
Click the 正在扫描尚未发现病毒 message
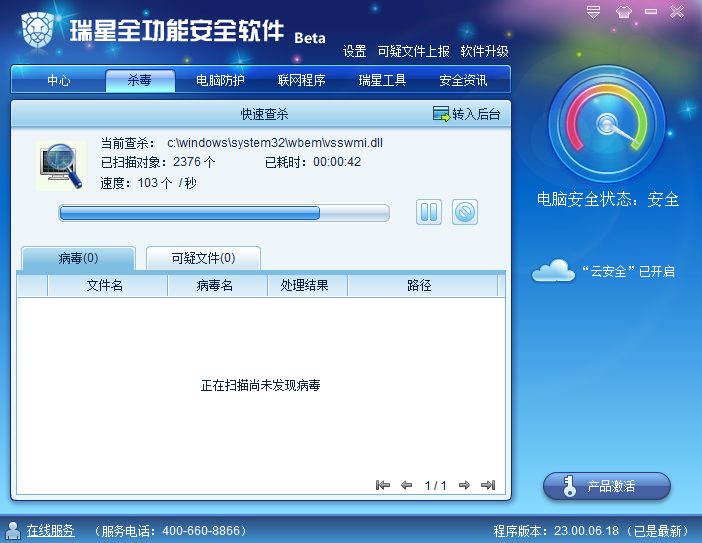coord(261,385)
